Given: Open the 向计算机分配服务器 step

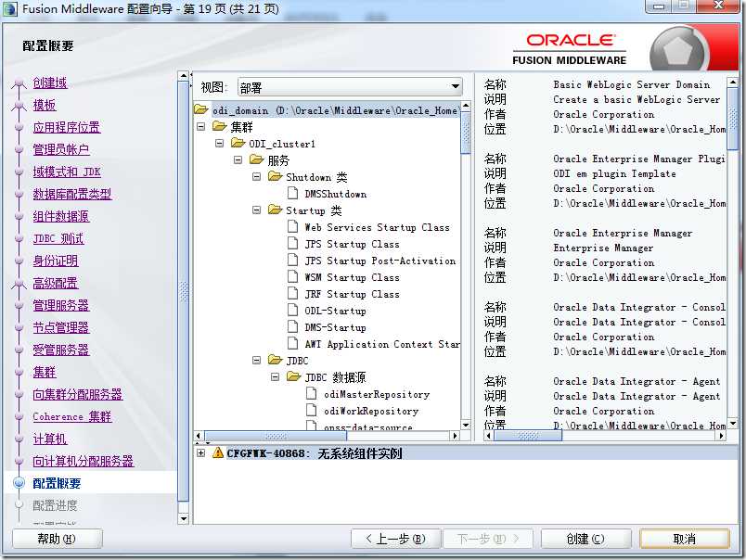Looking at the screenshot, I should coord(84,461).
